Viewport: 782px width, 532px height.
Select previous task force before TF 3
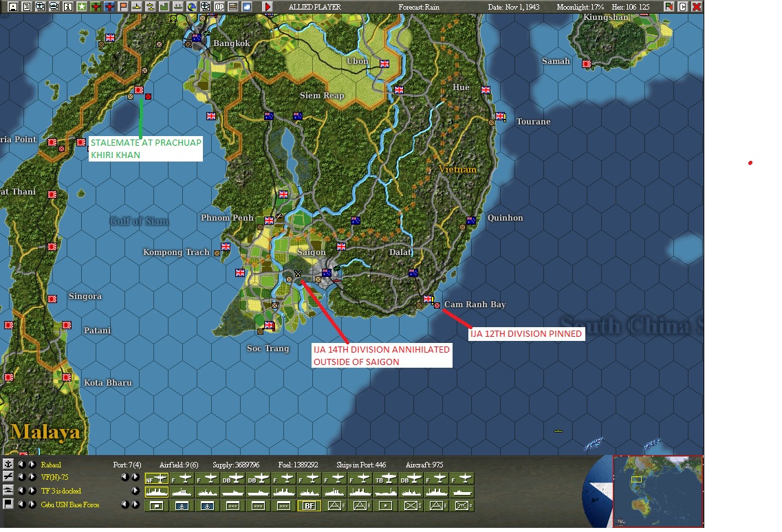click(x=21, y=491)
